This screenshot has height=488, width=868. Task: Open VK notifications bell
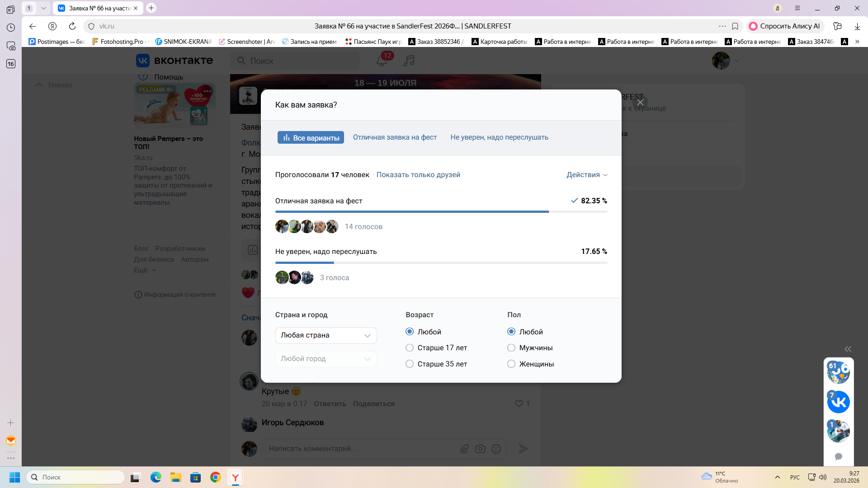[x=382, y=61]
